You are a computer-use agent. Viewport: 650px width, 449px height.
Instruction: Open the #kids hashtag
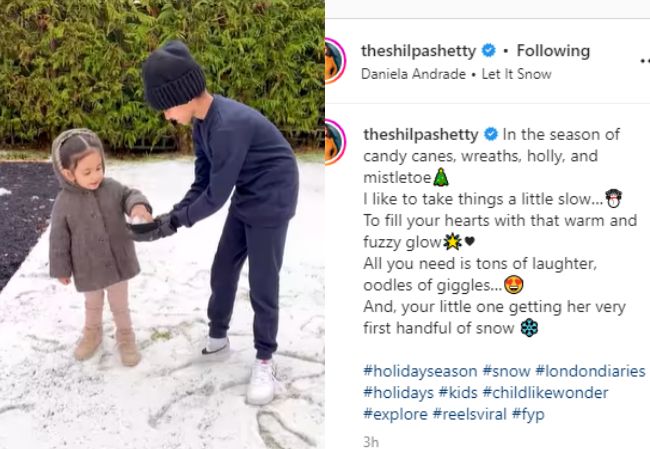click(458, 393)
